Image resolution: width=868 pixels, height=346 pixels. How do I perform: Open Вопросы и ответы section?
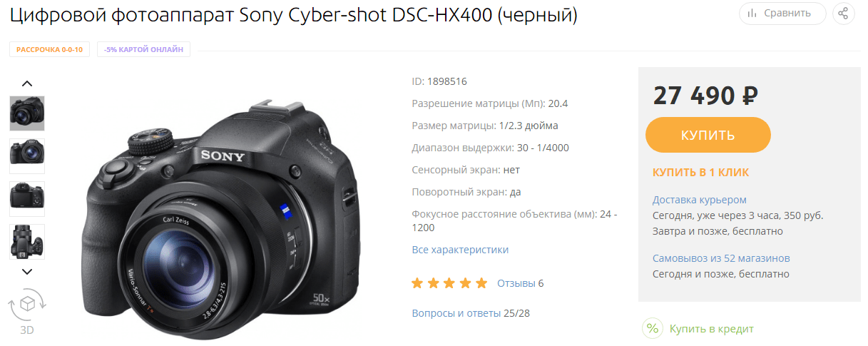click(x=456, y=313)
